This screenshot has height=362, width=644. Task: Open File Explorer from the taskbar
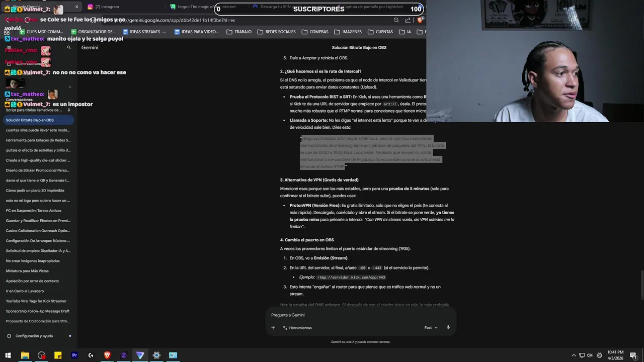(x=25, y=355)
